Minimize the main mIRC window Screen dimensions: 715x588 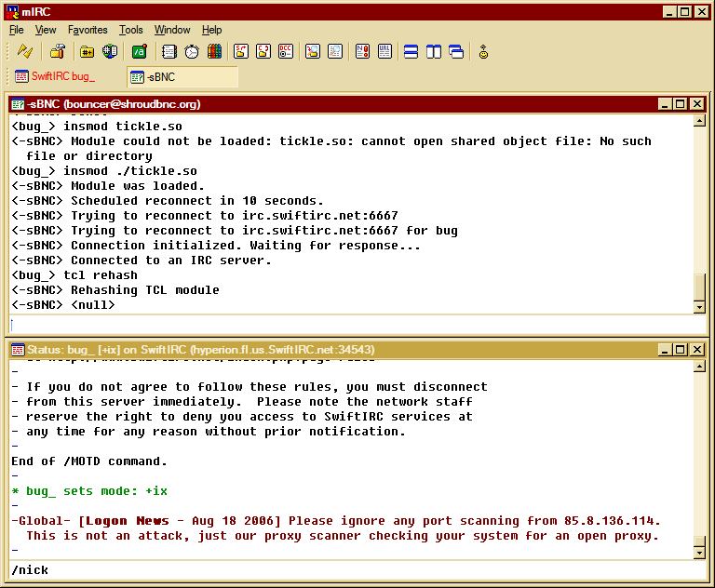tap(669, 12)
